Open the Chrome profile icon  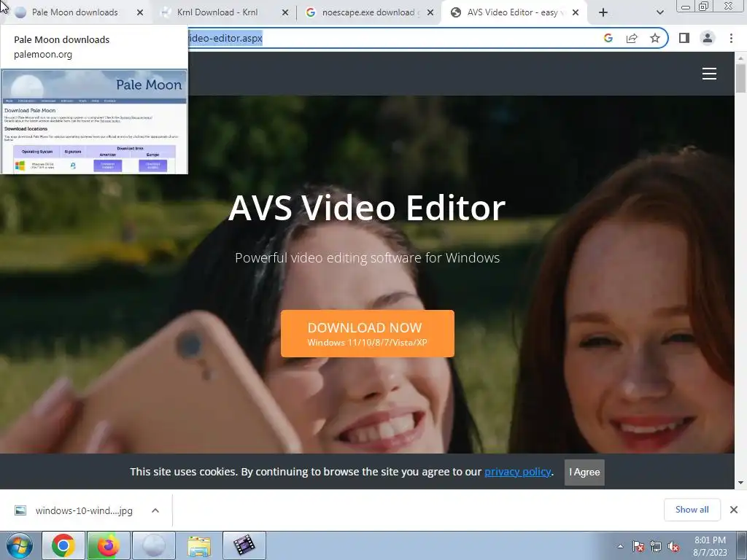[x=708, y=38]
